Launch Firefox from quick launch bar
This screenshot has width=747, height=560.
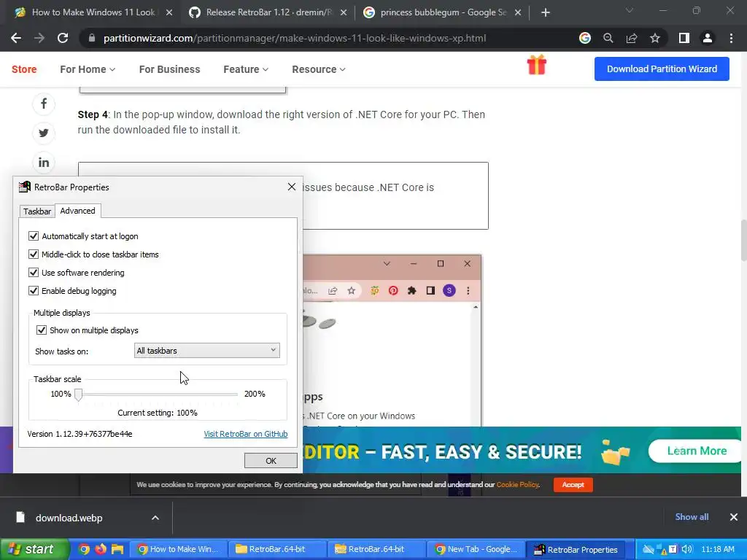pyautogui.click(x=101, y=549)
